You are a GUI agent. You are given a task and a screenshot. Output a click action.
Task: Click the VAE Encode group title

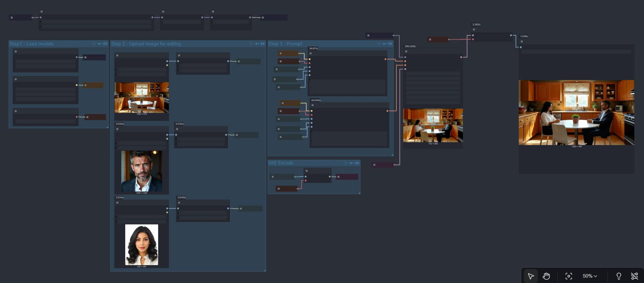click(x=281, y=163)
